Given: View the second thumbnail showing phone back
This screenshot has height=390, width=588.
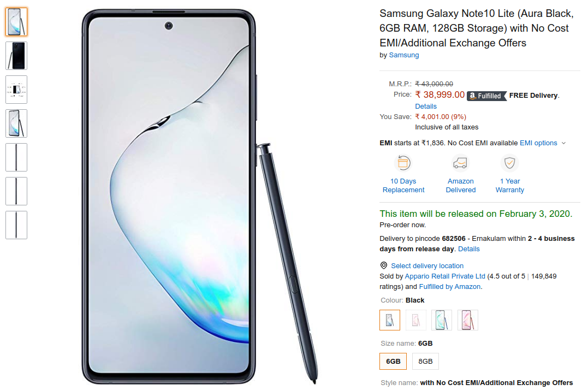Looking at the screenshot, I should coord(16,56).
